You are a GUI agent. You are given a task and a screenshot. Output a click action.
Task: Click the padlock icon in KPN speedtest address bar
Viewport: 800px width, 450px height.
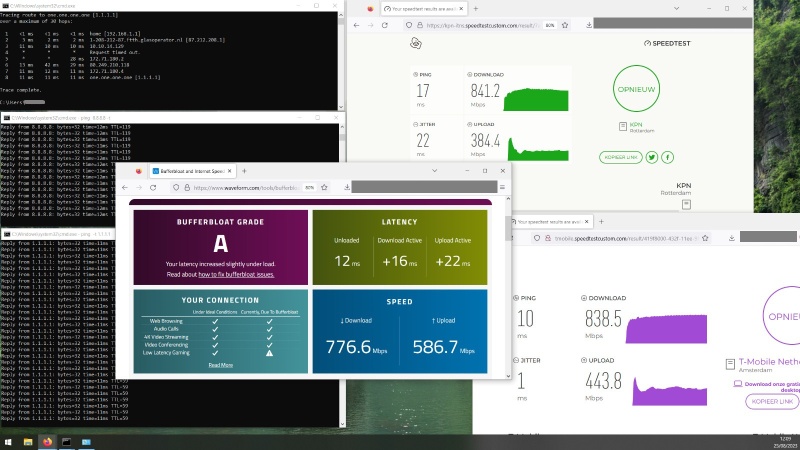(420, 25)
